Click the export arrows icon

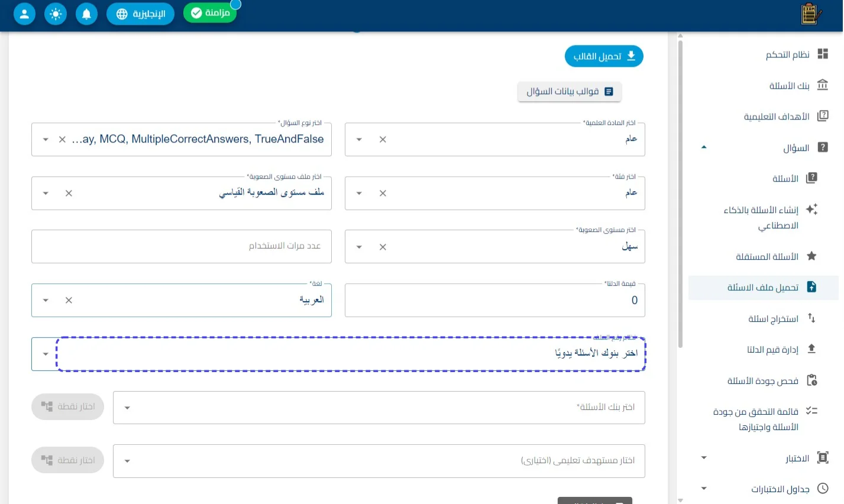click(x=811, y=318)
